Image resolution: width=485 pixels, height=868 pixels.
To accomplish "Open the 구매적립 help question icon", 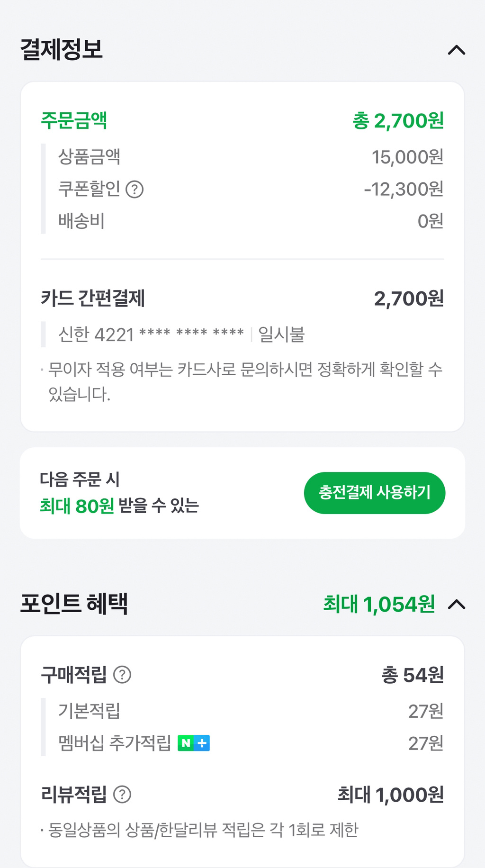I will (x=122, y=674).
